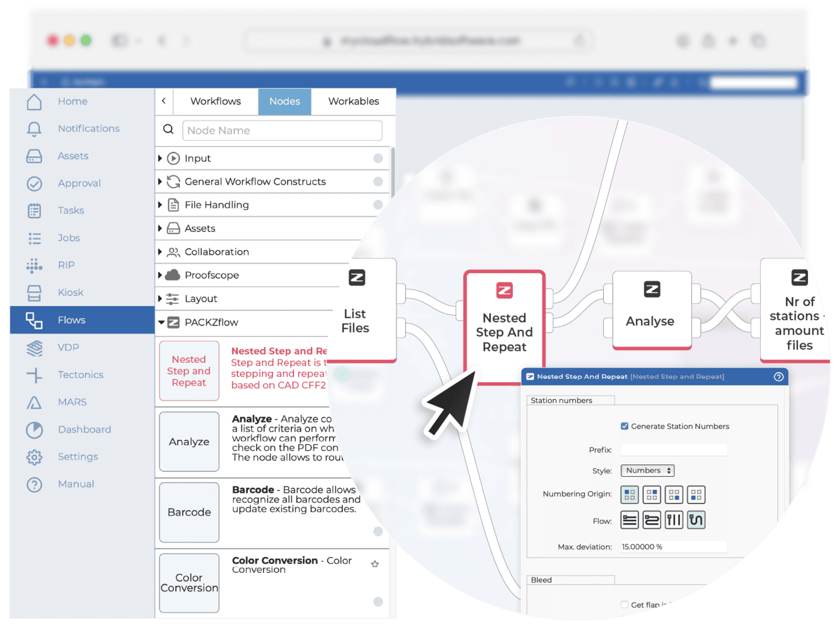Click the Prefix input field
This screenshot has height=630, width=840.
[x=674, y=450]
